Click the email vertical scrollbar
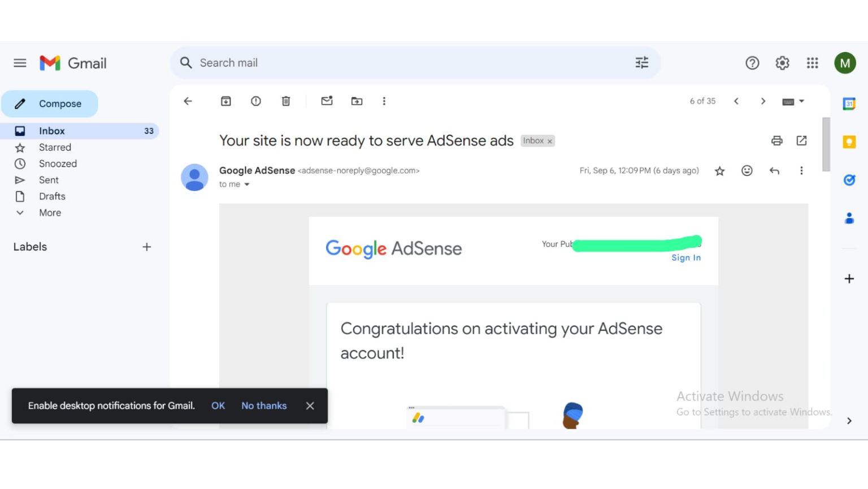The height and width of the screenshot is (489, 868). tap(826, 145)
